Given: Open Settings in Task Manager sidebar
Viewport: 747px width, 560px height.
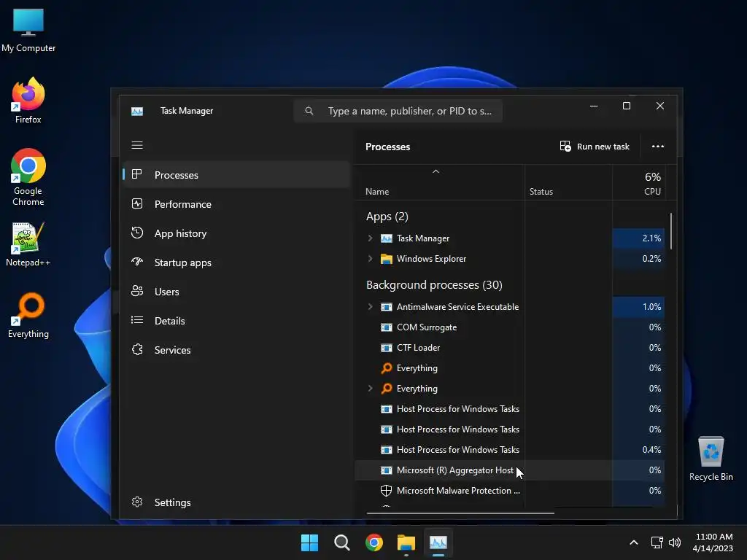Looking at the screenshot, I should tap(237, 502).
